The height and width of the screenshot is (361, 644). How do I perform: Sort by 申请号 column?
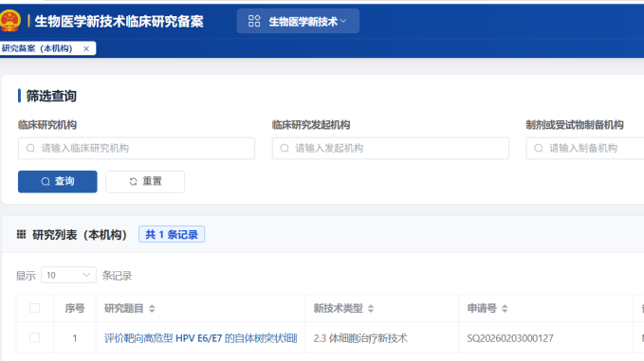pyautogui.click(x=505, y=309)
